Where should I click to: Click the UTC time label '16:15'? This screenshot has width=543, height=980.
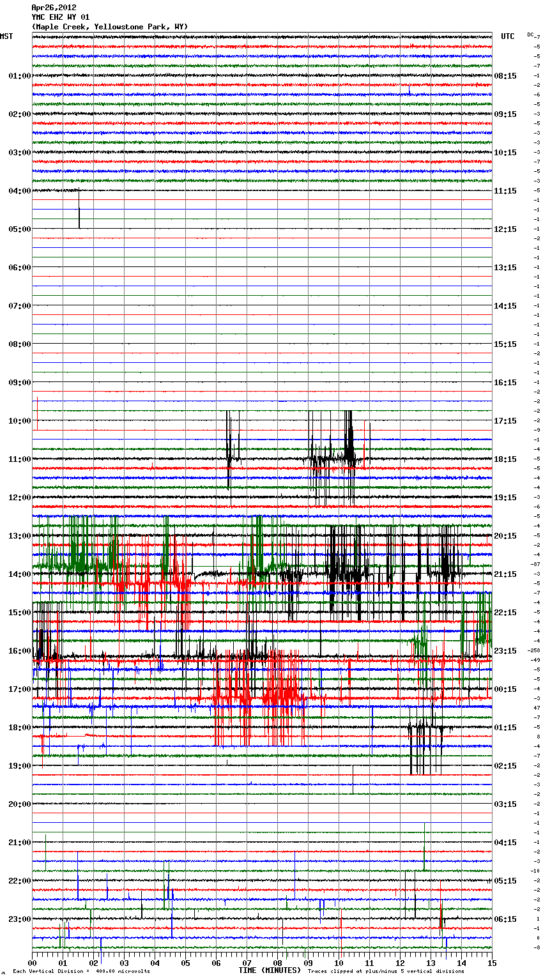point(505,383)
